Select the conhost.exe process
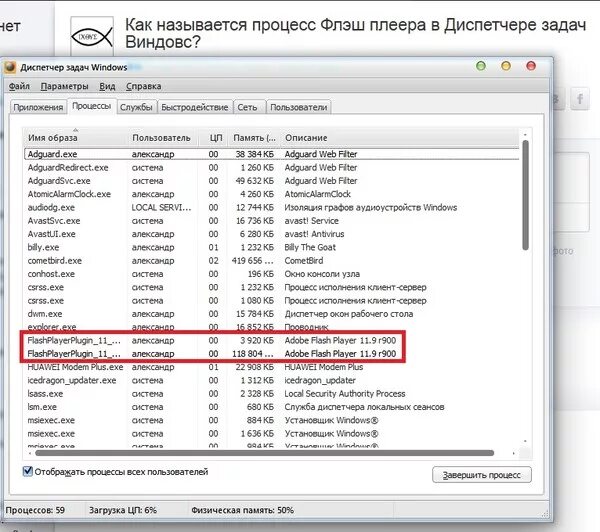The image size is (600, 532). 272,274
